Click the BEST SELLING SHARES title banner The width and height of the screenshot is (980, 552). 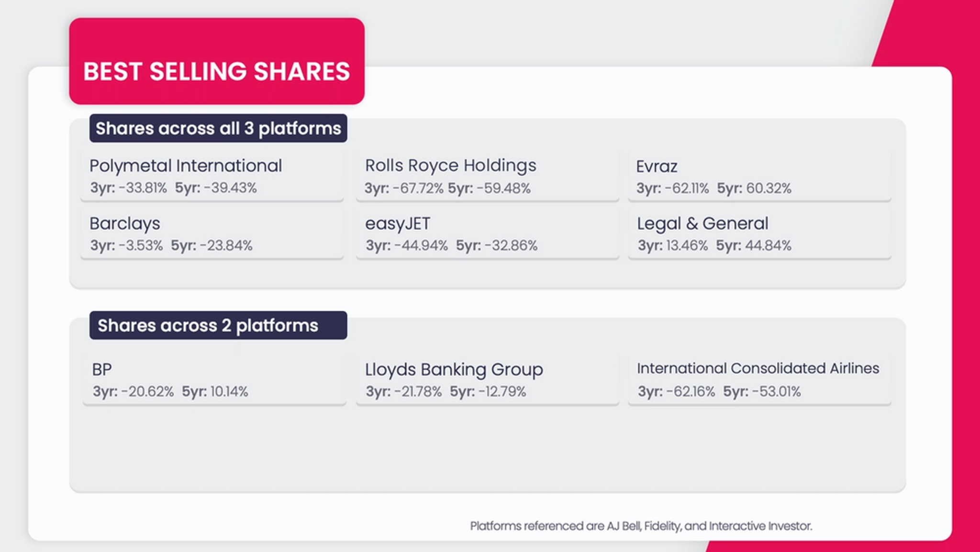coord(217,61)
